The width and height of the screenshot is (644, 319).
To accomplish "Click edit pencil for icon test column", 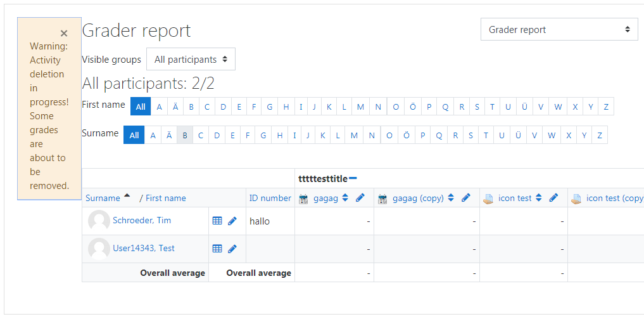I will tap(553, 198).
